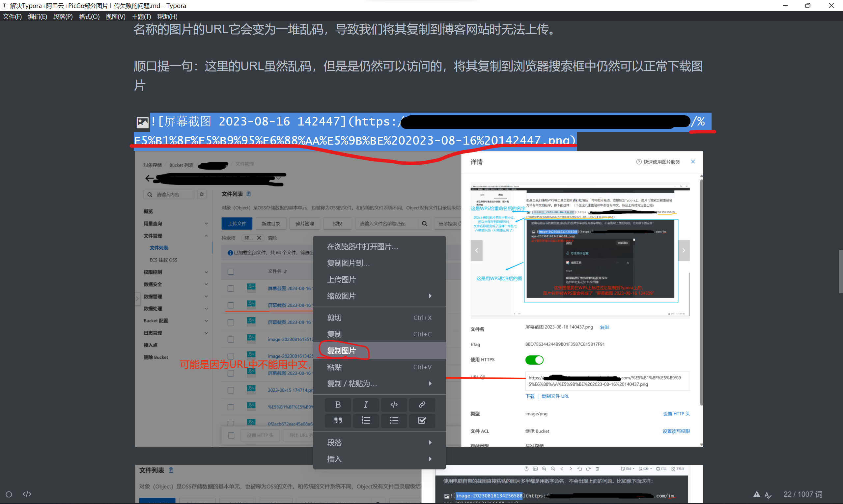Click the inline code icon in context menu
This screenshot has width=843, height=504.
pyautogui.click(x=394, y=405)
